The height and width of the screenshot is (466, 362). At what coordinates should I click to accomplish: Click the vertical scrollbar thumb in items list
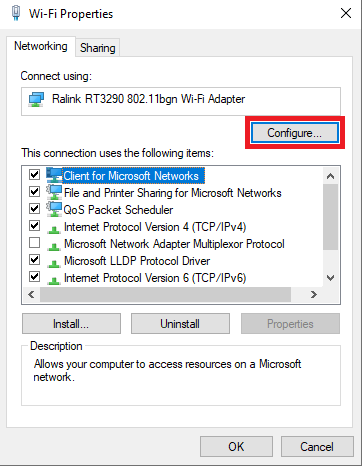330,217
